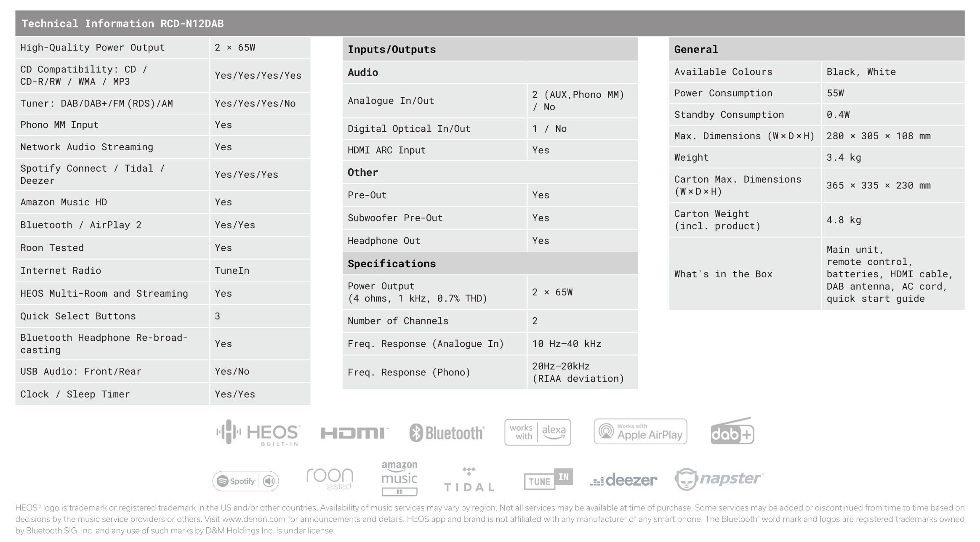This screenshot has width=980, height=542.
Task: Select the Main unit, remote control contents text
Action: coord(890,274)
